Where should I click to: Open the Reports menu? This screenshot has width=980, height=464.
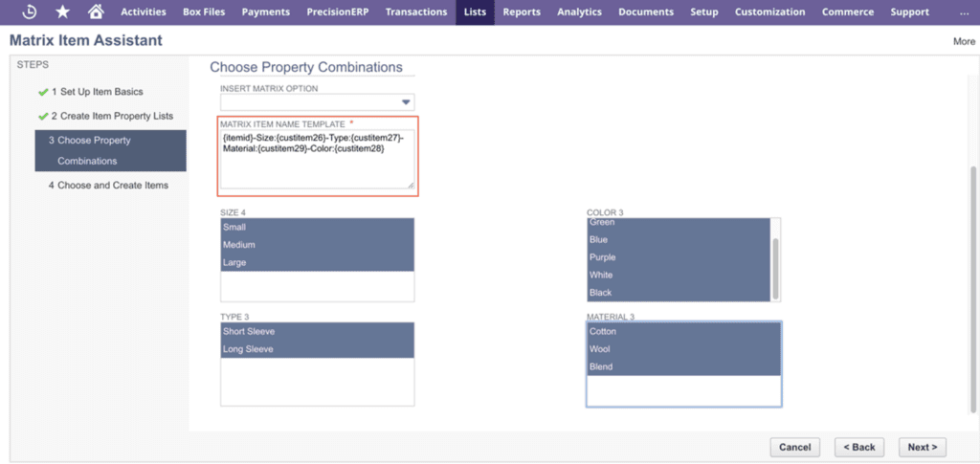(x=522, y=12)
